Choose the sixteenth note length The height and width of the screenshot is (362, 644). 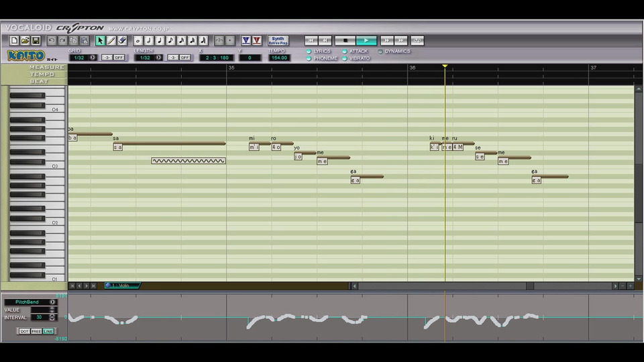tap(182, 40)
